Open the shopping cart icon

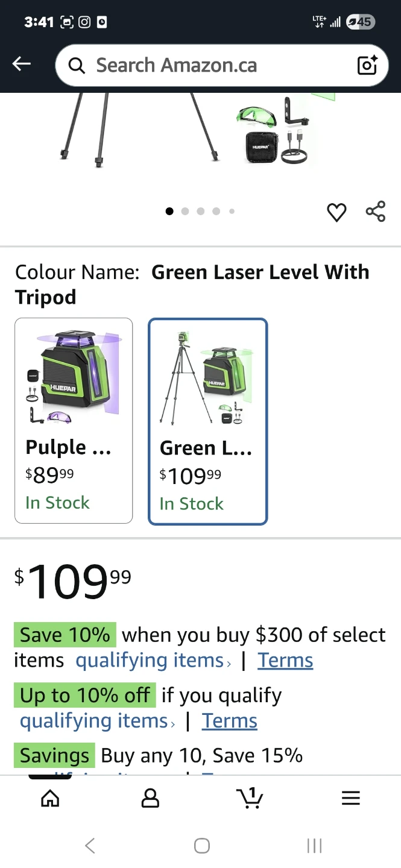point(250,798)
